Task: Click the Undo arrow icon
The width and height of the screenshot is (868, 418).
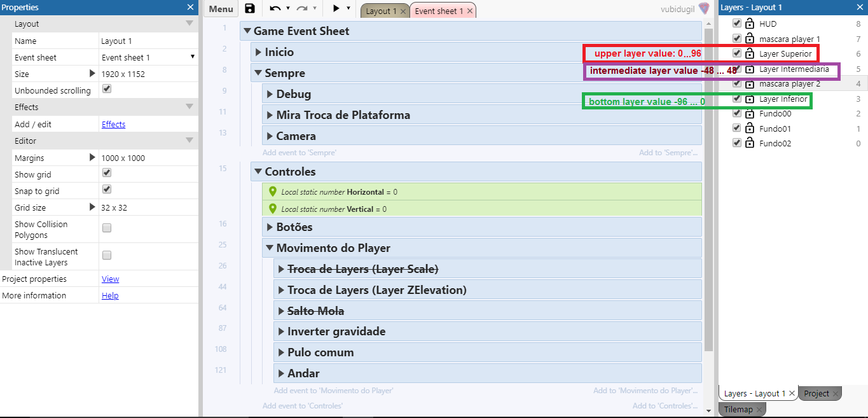Action: click(275, 9)
